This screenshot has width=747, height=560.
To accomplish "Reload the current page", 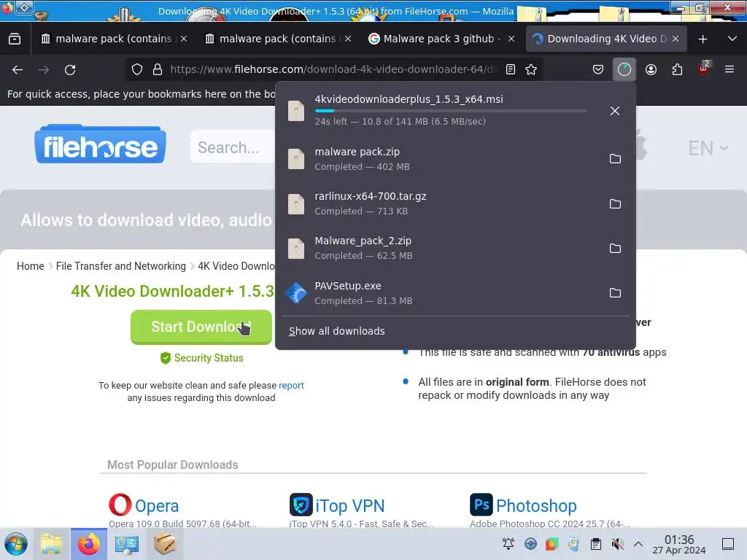I will coord(70,69).
